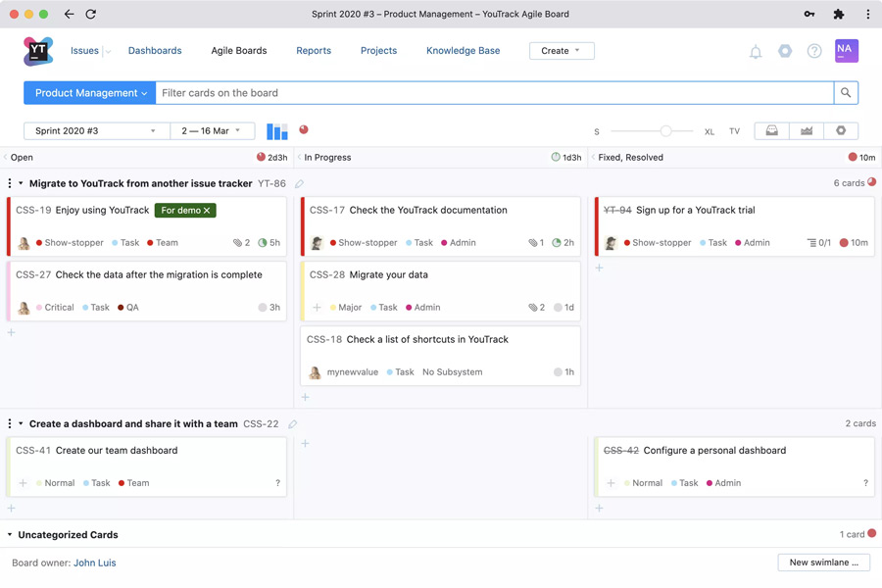Image resolution: width=882 pixels, height=588 pixels.
Task: Edit the YT-86 swimlane with pencil icon
Action: (299, 183)
